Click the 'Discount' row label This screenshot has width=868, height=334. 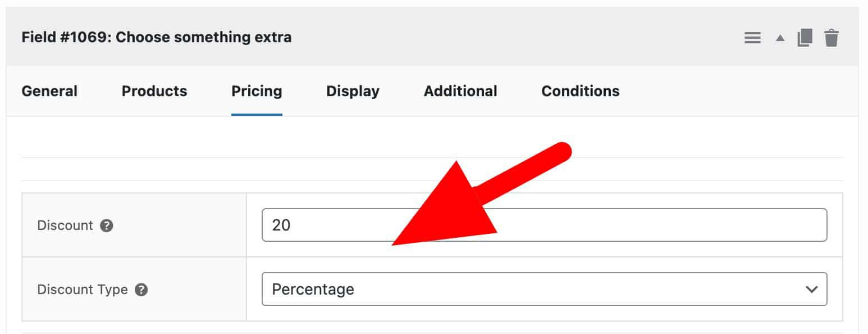coord(65,225)
